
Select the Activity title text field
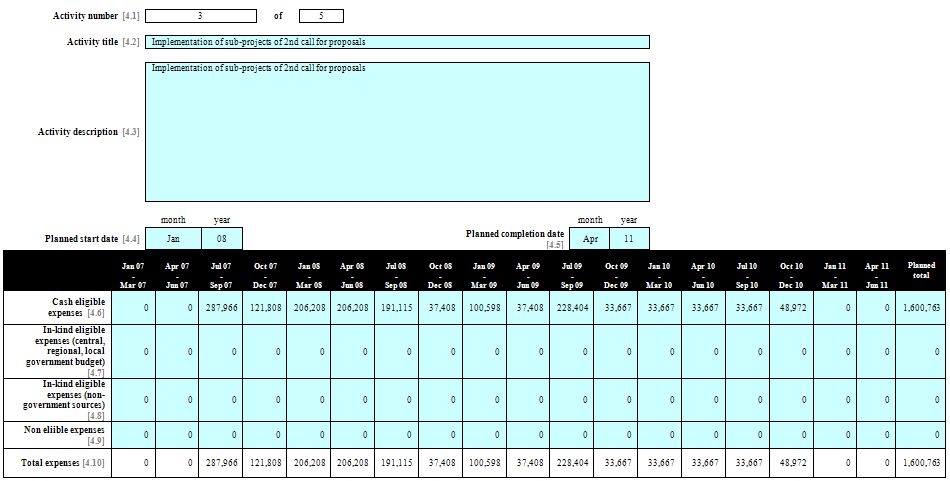[x=397, y=42]
